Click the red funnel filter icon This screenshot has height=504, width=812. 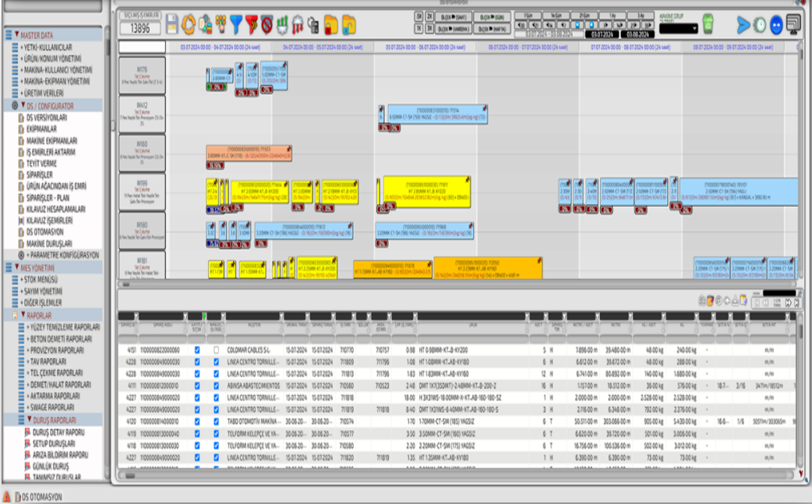[x=252, y=25]
